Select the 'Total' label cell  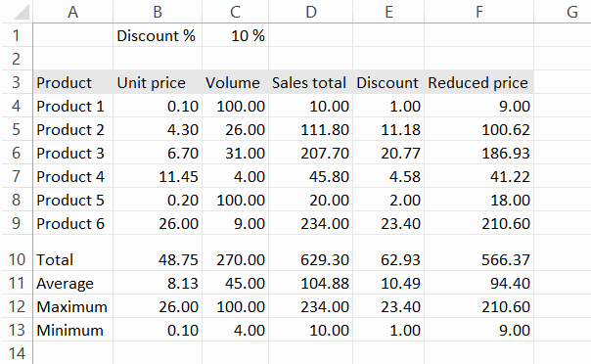(x=72, y=253)
